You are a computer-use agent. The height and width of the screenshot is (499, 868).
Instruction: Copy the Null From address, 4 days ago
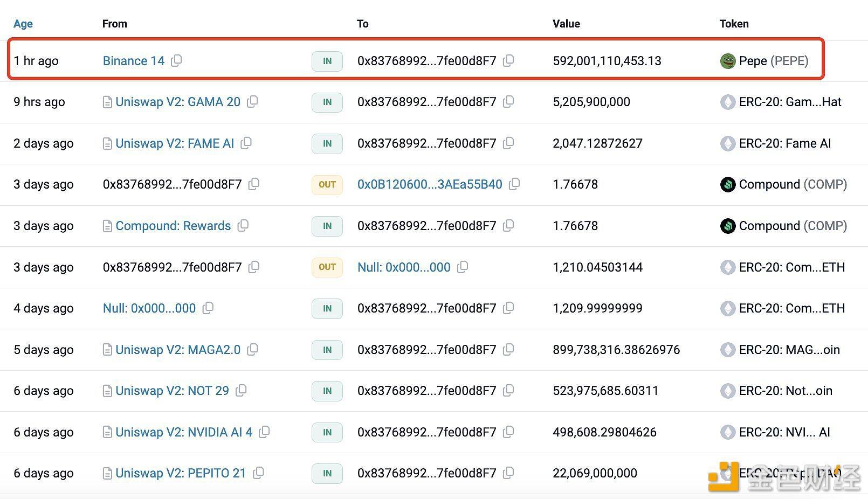(208, 308)
